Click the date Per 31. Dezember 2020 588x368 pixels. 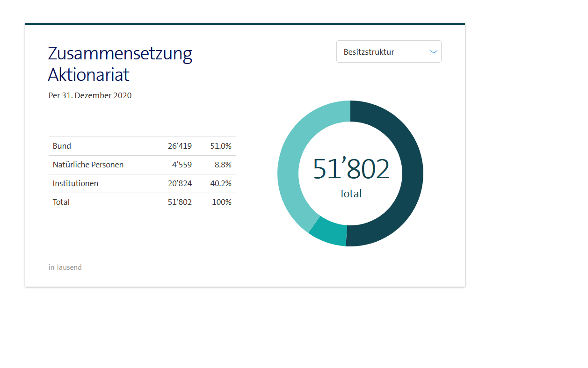[x=90, y=95]
